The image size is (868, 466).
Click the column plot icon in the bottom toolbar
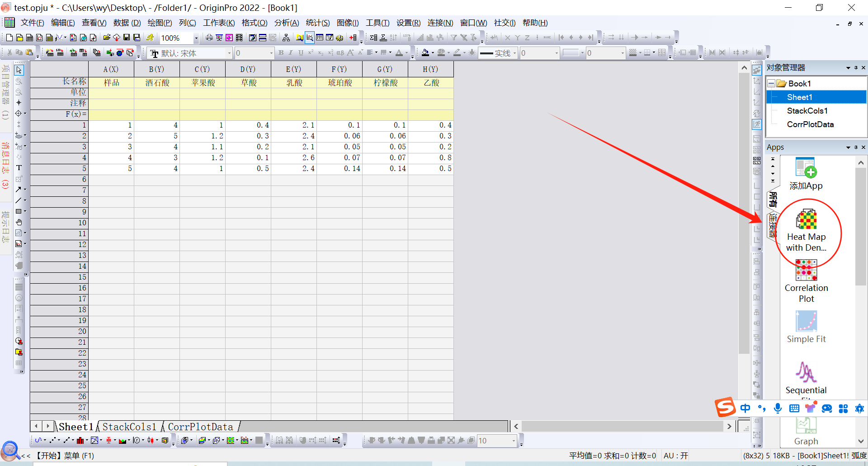pos(80,440)
